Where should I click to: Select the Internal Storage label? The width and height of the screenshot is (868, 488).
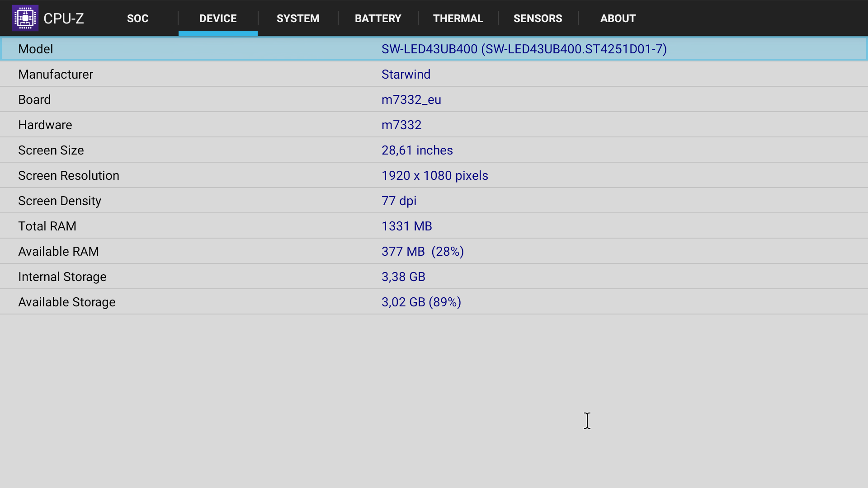pyautogui.click(x=62, y=277)
